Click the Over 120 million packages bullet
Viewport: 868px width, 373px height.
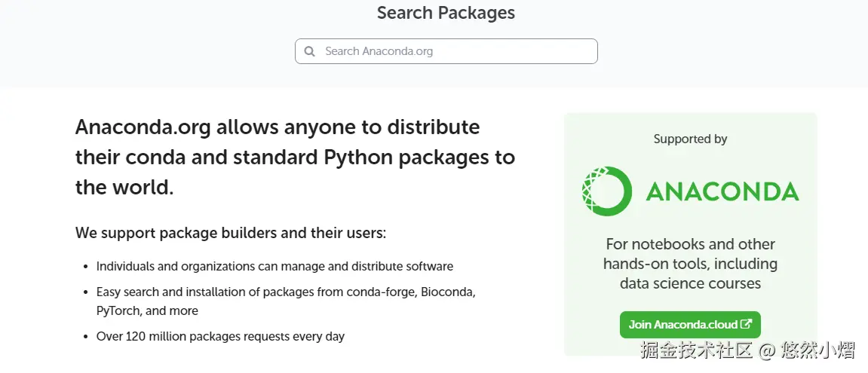pos(220,336)
